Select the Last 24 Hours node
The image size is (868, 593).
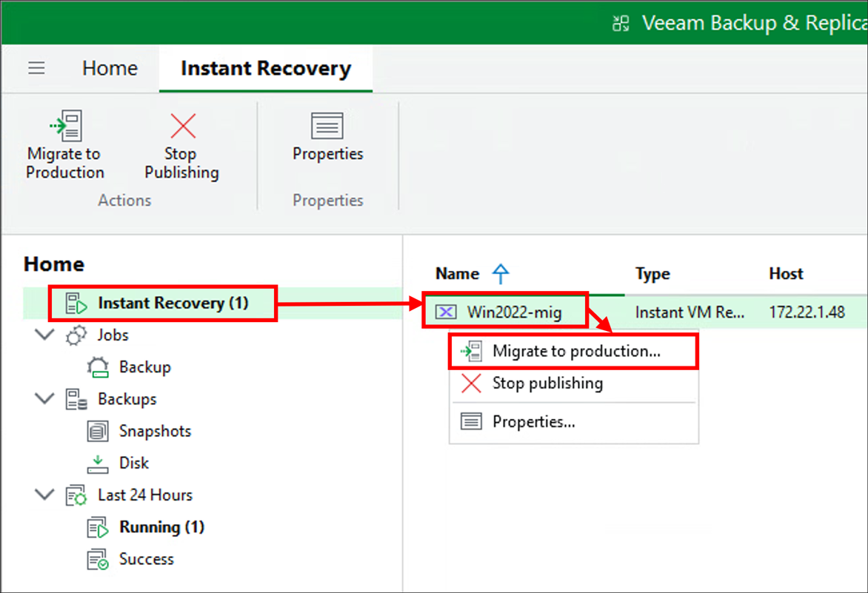click(145, 495)
